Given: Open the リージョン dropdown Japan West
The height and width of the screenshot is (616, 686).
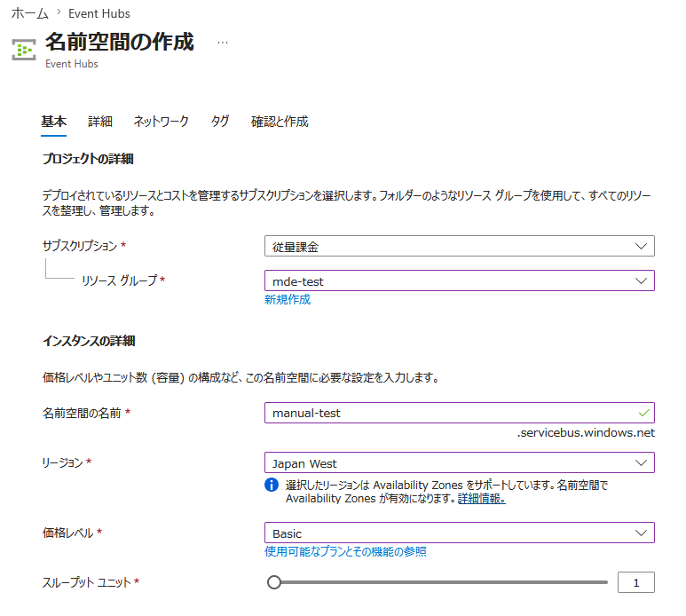Looking at the screenshot, I should point(460,462).
